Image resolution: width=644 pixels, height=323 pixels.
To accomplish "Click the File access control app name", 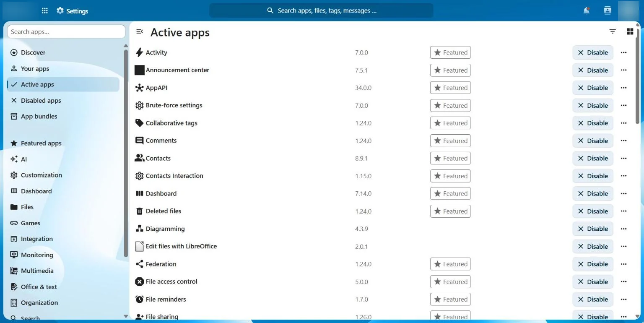I will [171, 281].
